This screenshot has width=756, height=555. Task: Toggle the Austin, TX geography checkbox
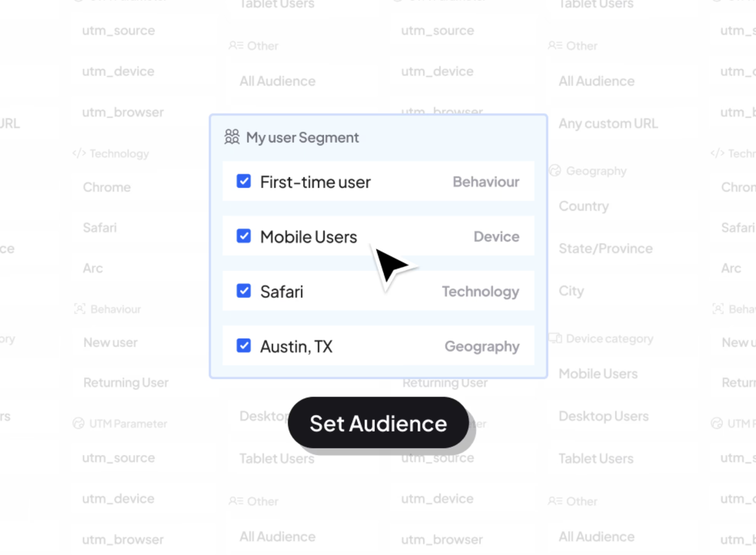tap(243, 346)
